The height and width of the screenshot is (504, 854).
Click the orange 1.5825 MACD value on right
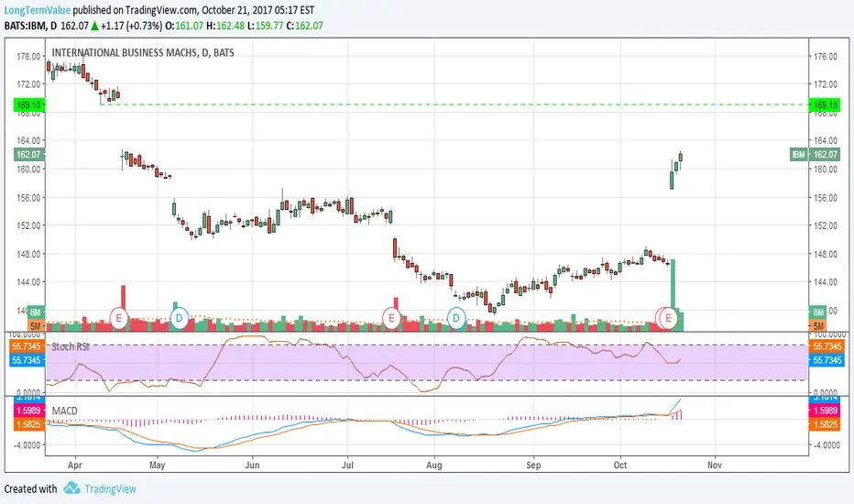click(825, 424)
